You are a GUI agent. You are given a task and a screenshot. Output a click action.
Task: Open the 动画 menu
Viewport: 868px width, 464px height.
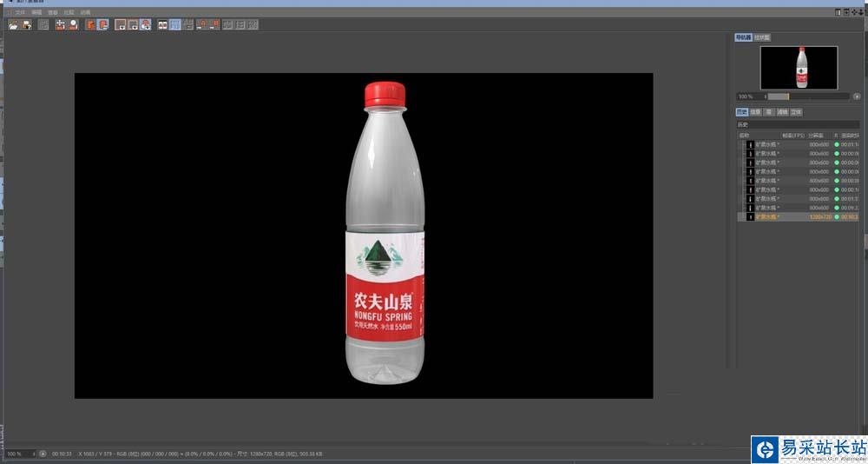[x=85, y=12]
